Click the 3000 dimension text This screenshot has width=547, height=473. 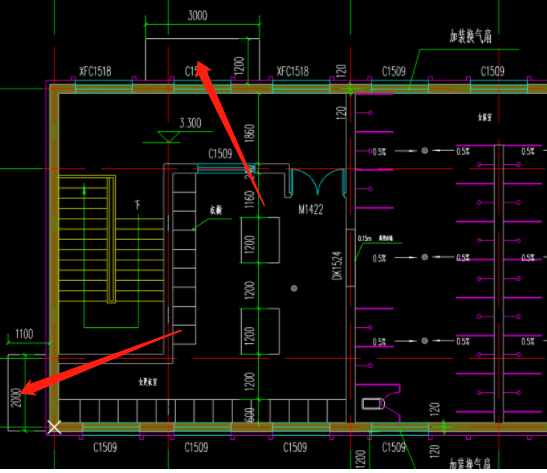[197, 16]
